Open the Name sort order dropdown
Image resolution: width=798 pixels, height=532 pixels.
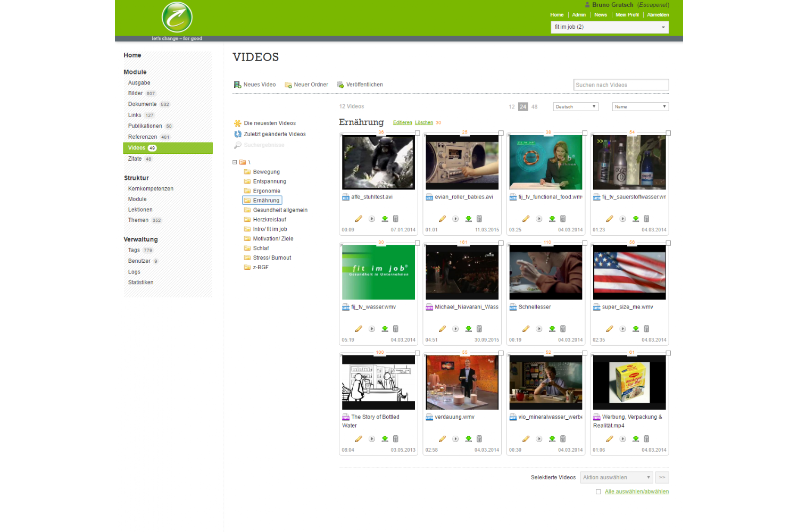[x=640, y=107]
